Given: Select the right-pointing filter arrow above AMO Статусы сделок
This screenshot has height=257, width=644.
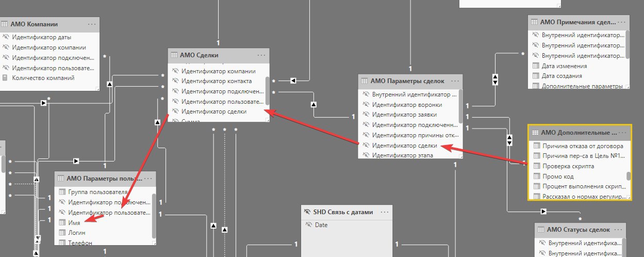Looking at the screenshot, I should [x=543, y=211].
